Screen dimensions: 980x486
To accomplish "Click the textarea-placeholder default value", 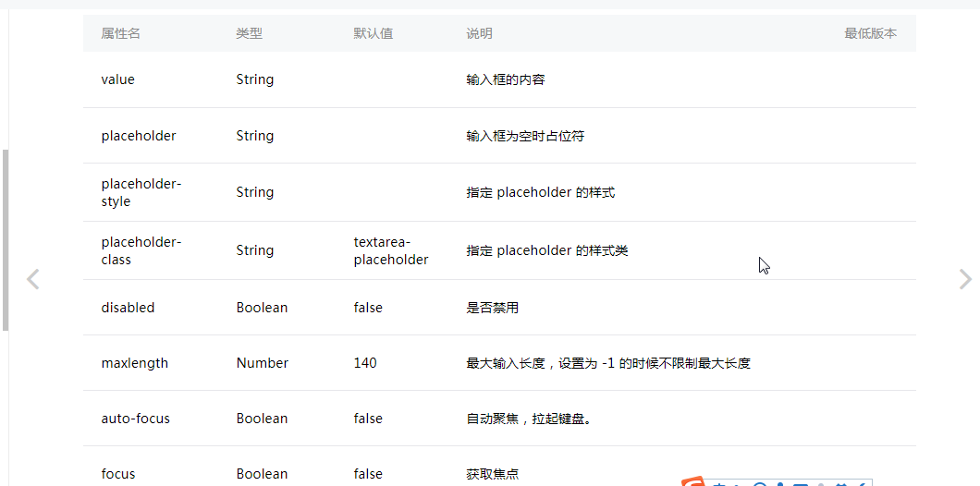I will [x=391, y=250].
